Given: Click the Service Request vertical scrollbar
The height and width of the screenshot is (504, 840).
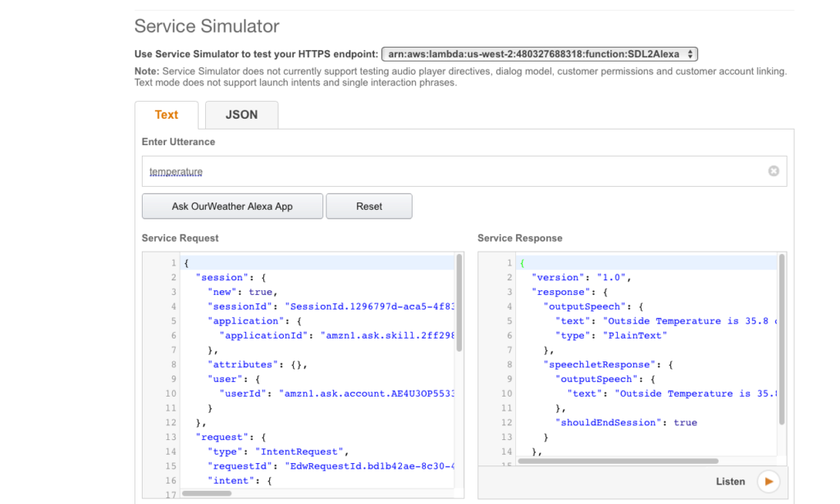Looking at the screenshot, I should click(459, 303).
